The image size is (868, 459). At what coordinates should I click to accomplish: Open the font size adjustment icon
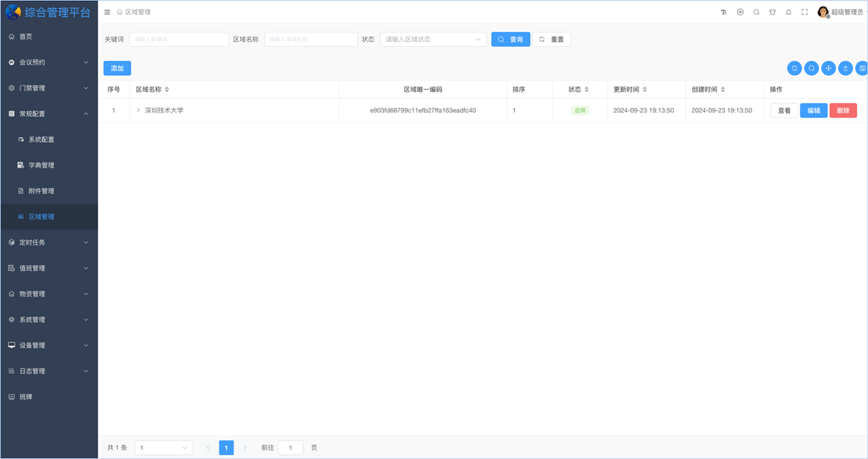(x=723, y=12)
